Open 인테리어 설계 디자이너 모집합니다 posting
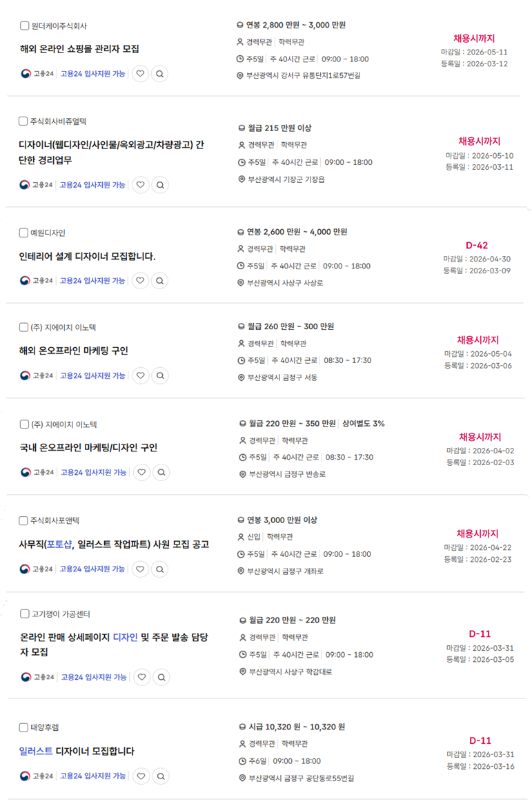 tap(88, 257)
